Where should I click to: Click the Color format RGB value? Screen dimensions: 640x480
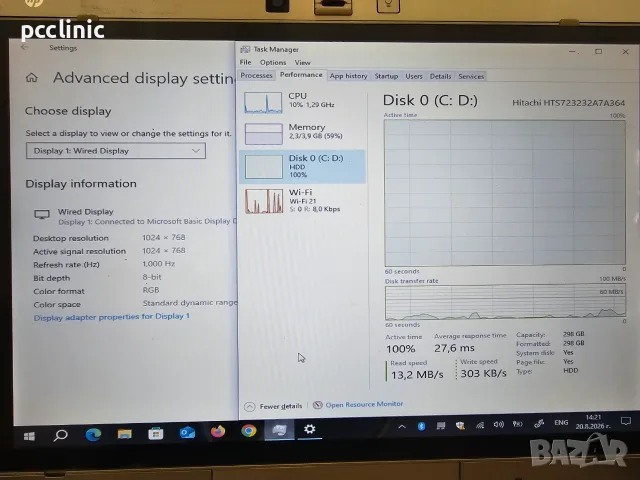pyautogui.click(x=151, y=290)
